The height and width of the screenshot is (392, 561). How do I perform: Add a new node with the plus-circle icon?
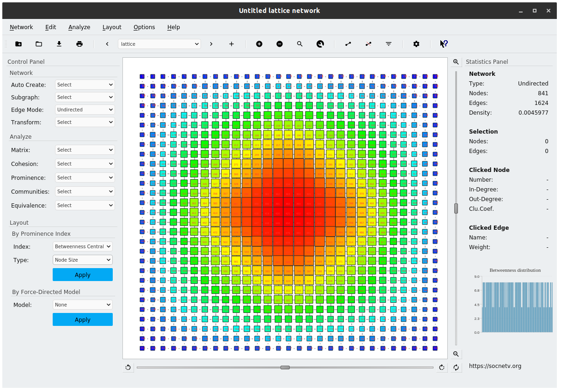259,44
